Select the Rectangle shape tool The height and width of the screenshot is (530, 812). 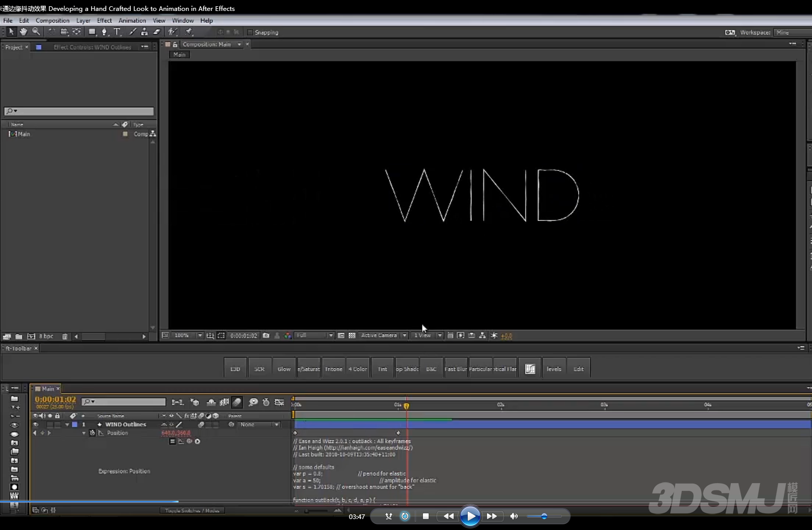tap(92, 32)
